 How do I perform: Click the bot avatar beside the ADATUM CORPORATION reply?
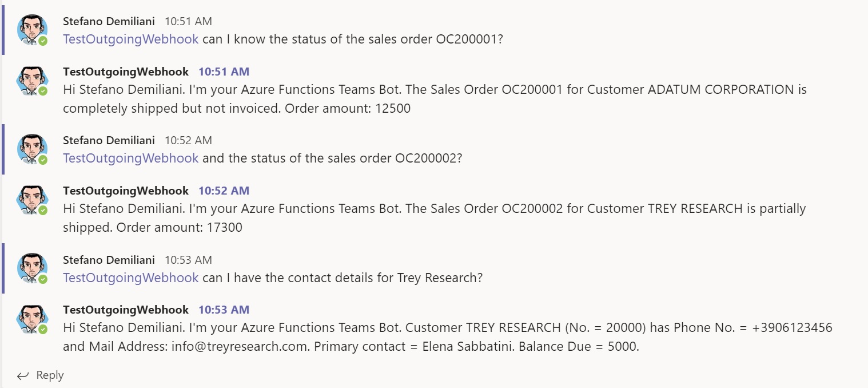click(x=32, y=81)
